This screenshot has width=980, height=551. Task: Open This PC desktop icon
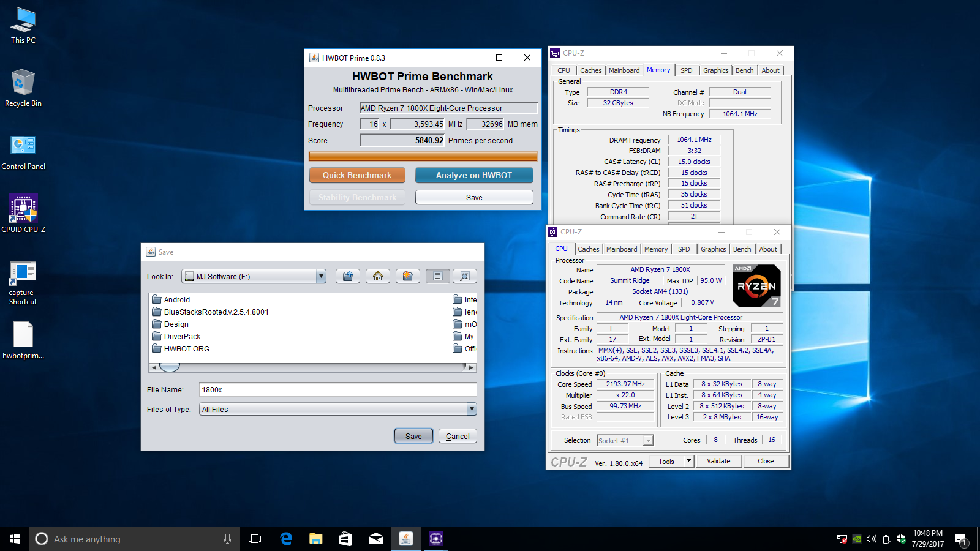point(23,26)
